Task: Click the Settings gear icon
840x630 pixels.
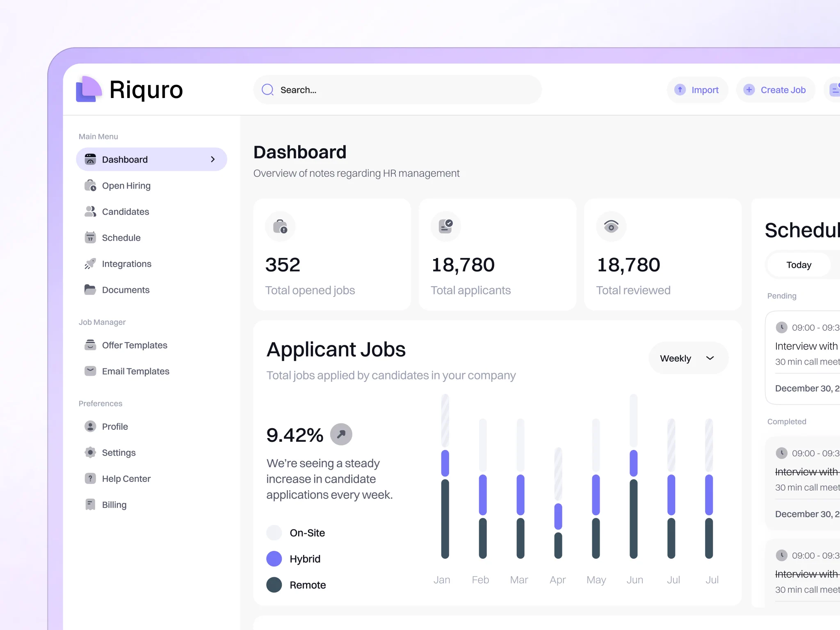Action: (x=90, y=452)
